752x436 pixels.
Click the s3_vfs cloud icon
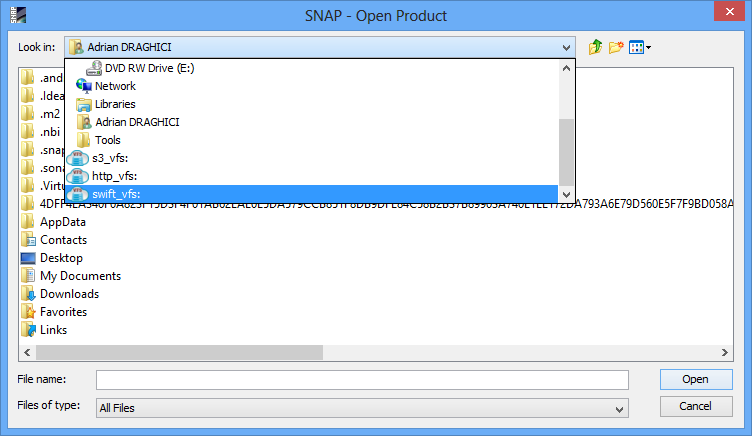coord(78,158)
